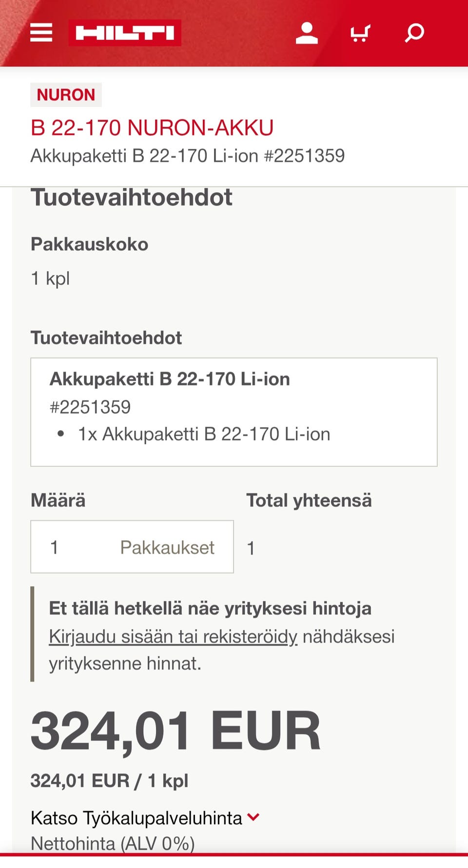This screenshot has height=868, width=468.
Task: Click the Hilti logo
Action: click(125, 33)
